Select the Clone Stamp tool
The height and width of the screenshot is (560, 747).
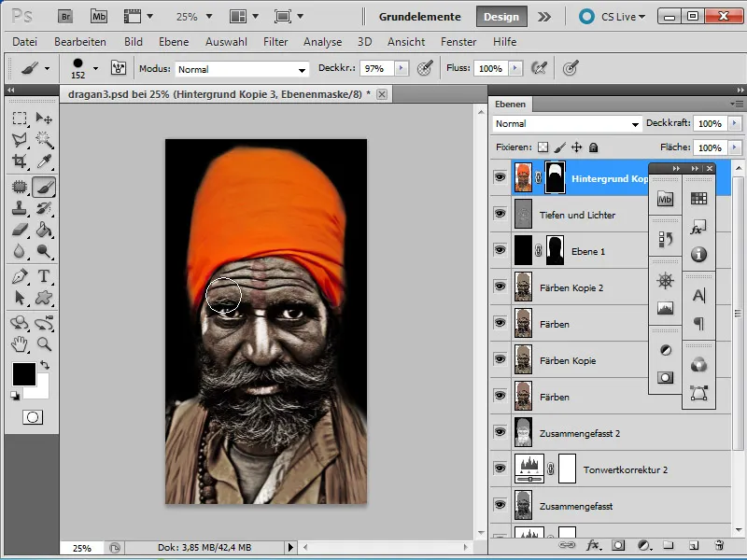[x=20, y=208]
